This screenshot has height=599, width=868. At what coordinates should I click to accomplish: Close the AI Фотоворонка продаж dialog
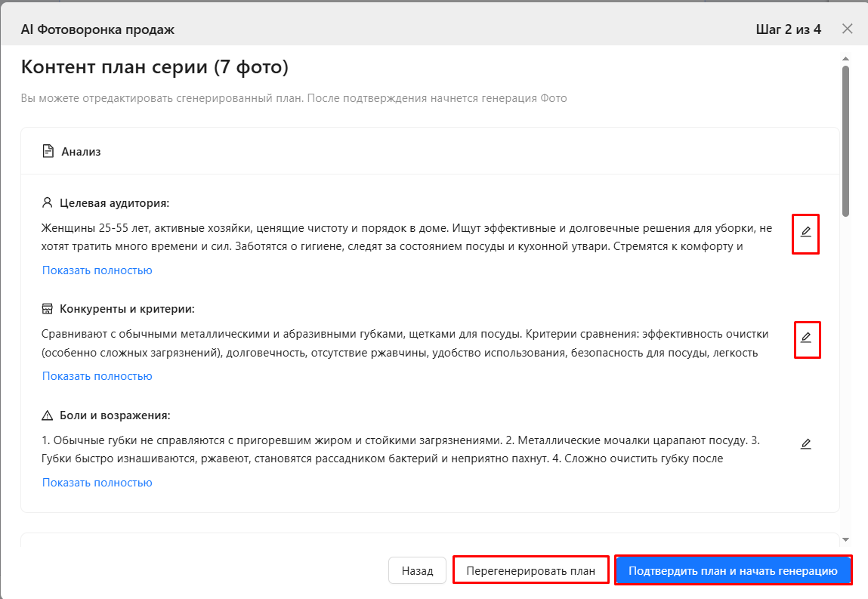[847, 29]
